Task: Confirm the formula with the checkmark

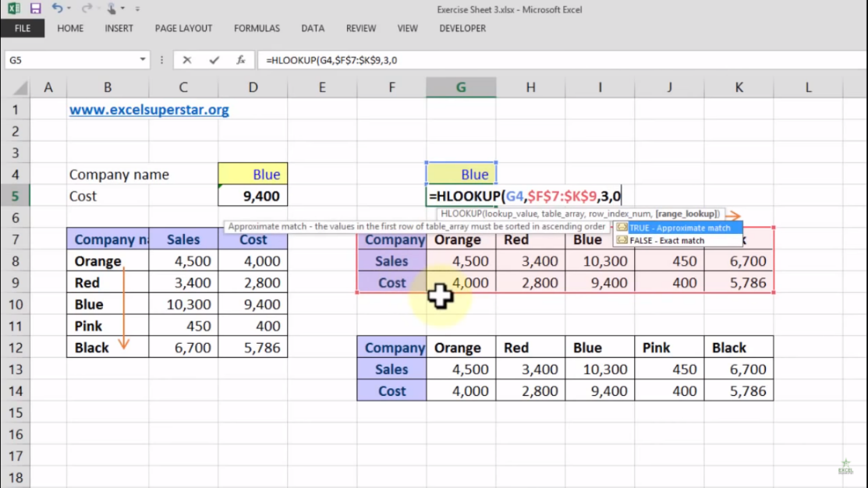Action: click(214, 60)
